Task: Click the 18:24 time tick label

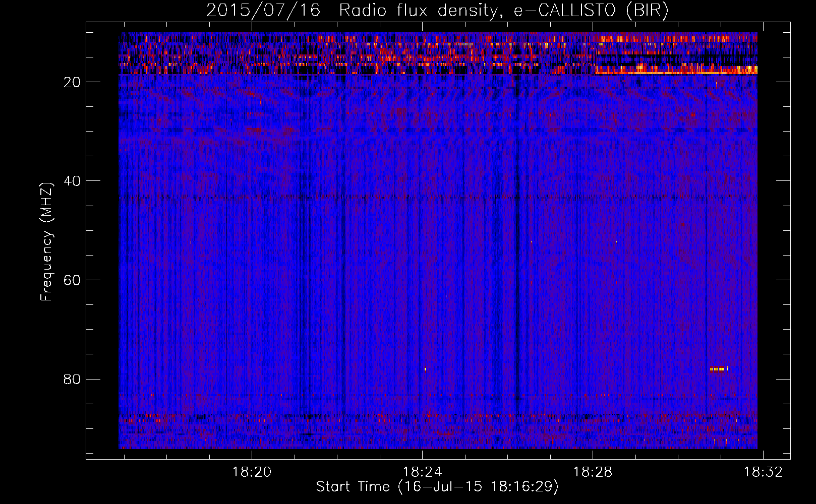Action: pos(423,472)
